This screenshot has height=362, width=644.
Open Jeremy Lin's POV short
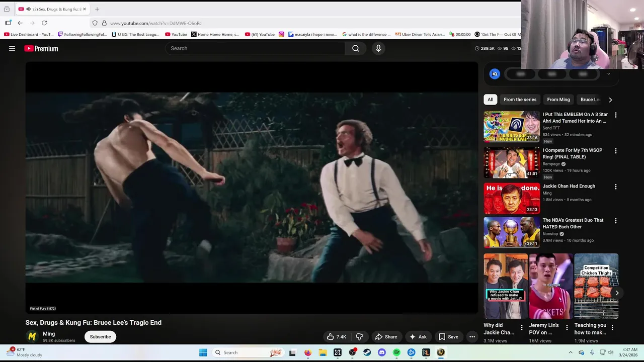[x=551, y=286]
